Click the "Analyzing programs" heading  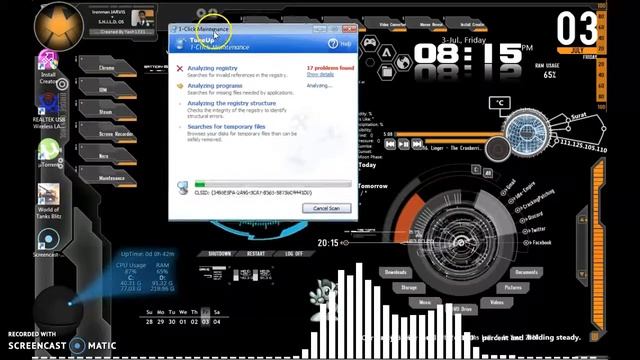(x=215, y=86)
